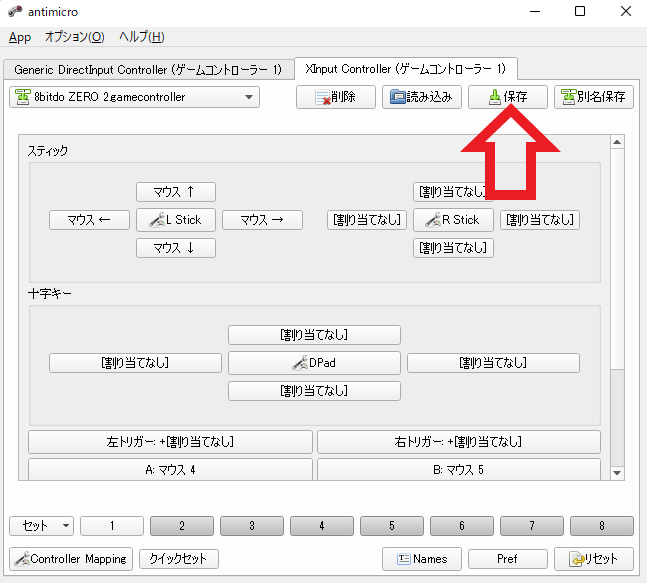
Task: Select set 7
Action: (532, 526)
